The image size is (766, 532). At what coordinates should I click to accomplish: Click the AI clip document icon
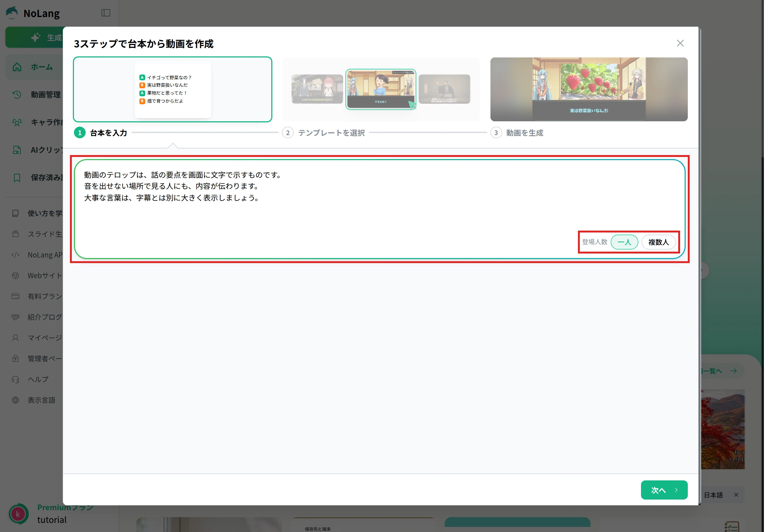17,150
